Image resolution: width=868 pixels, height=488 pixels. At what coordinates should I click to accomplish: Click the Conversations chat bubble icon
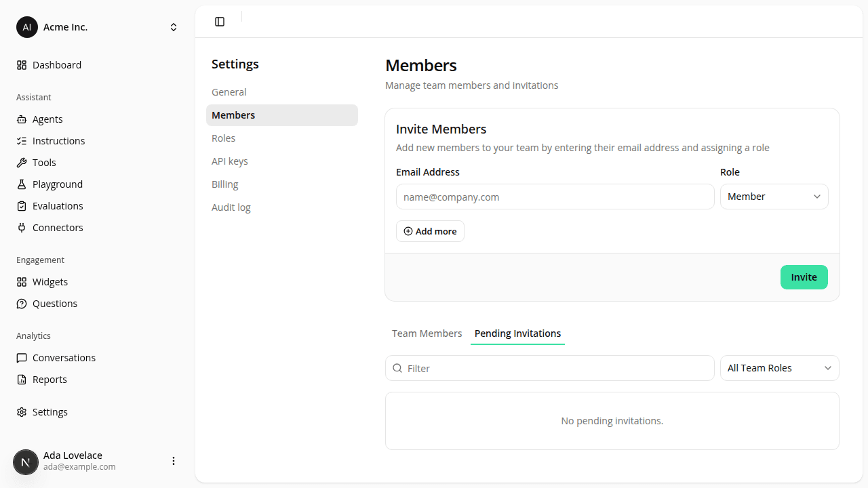(x=22, y=358)
